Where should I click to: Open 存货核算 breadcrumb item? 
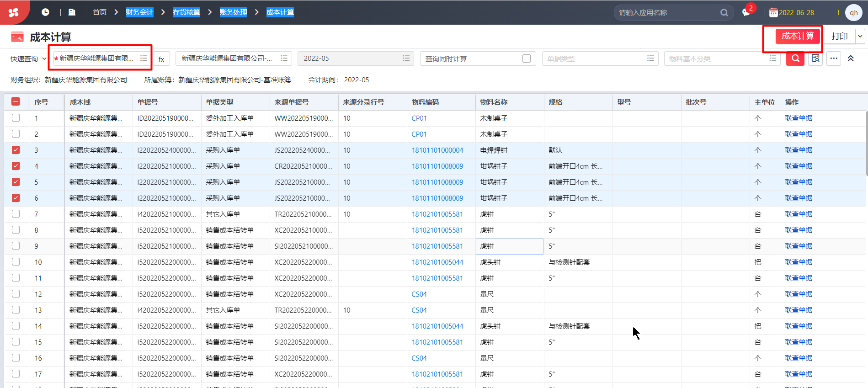click(186, 12)
